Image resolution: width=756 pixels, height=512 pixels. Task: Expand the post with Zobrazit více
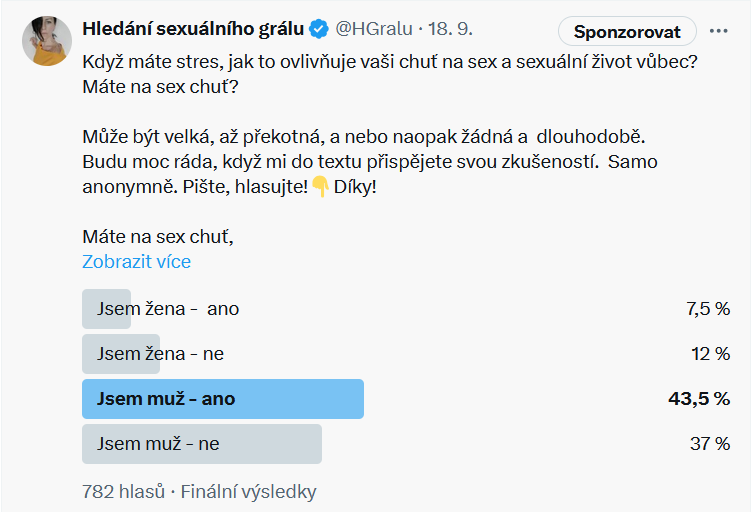(x=136, y=262)
